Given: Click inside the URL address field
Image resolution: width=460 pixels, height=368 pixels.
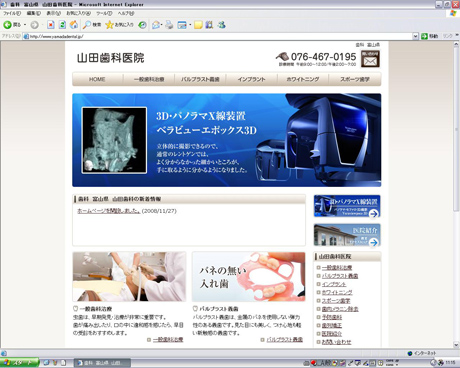Looking at the screenshot, I should coord(220,36).
